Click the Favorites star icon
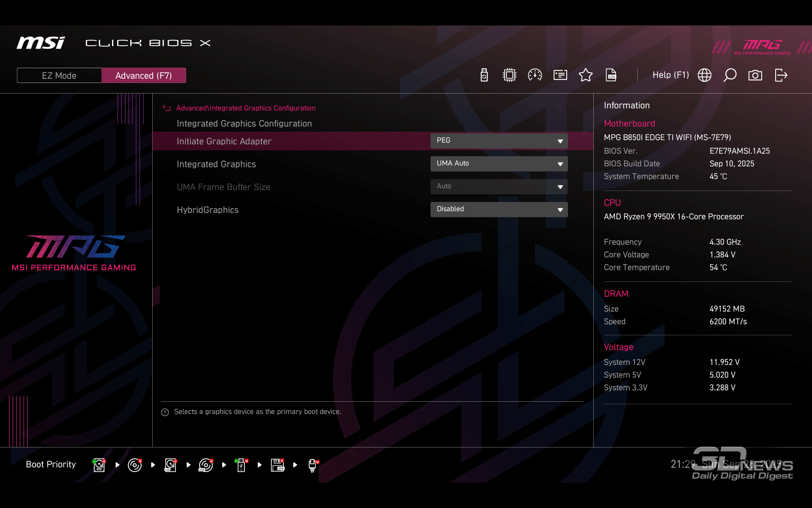Image resolution: width=812 pixels, height=508 pixels. [x=586, y=75]
